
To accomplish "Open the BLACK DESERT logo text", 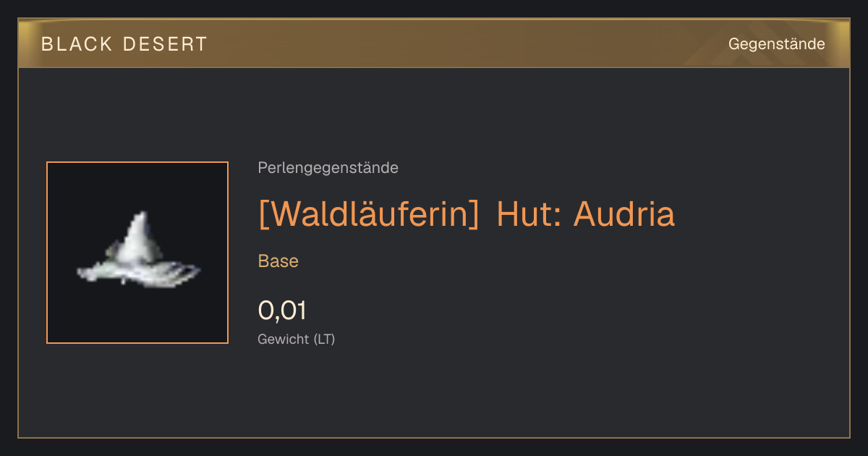I will click(124, 44).
